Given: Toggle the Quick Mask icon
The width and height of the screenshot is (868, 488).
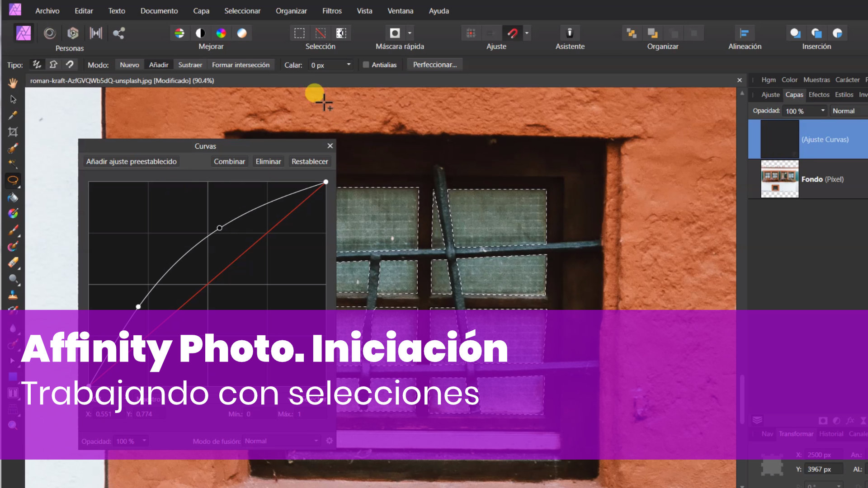Looking at the screenshot, I should pyautogui.click(x=395, y=33).
